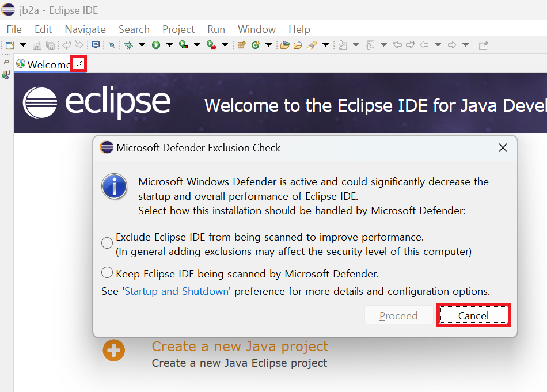The width and height of the screenshot is (547, 392).
Task: Open the Navigate menu
Action: [x=85, y=29]
